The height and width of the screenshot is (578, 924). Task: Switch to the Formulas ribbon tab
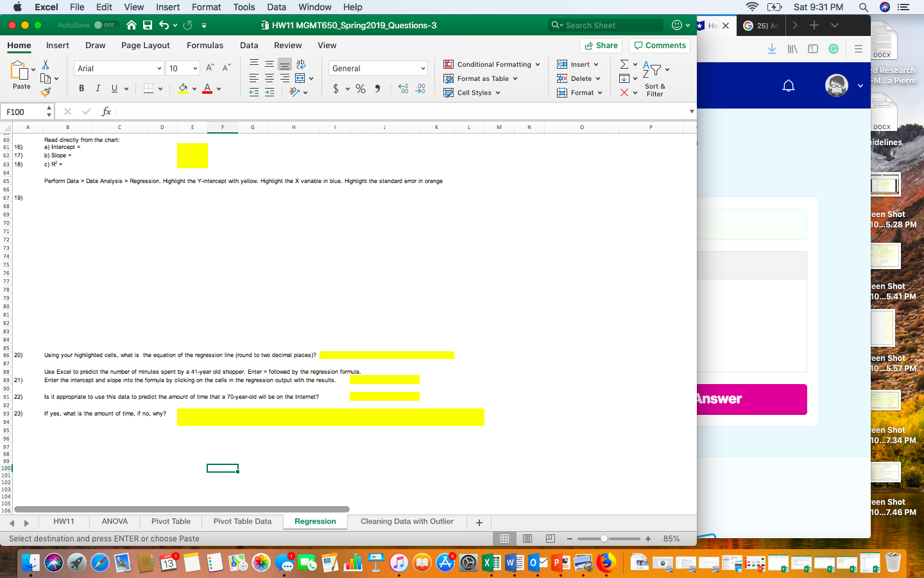[x=205, y=46]
